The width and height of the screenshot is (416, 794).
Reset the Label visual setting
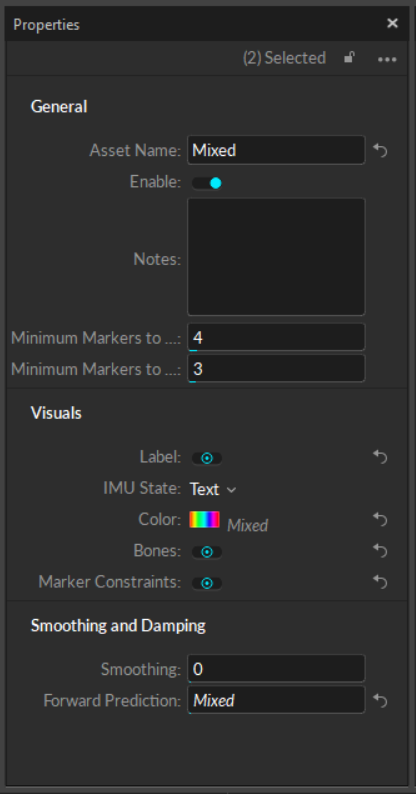(x=380, y=457)
